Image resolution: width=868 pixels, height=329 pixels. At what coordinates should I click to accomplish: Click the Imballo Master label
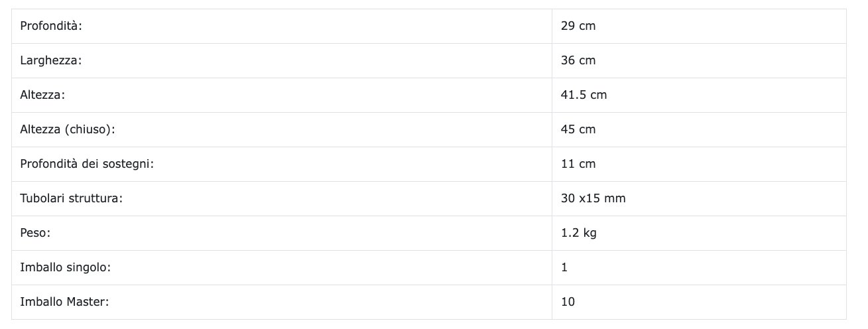64,302
